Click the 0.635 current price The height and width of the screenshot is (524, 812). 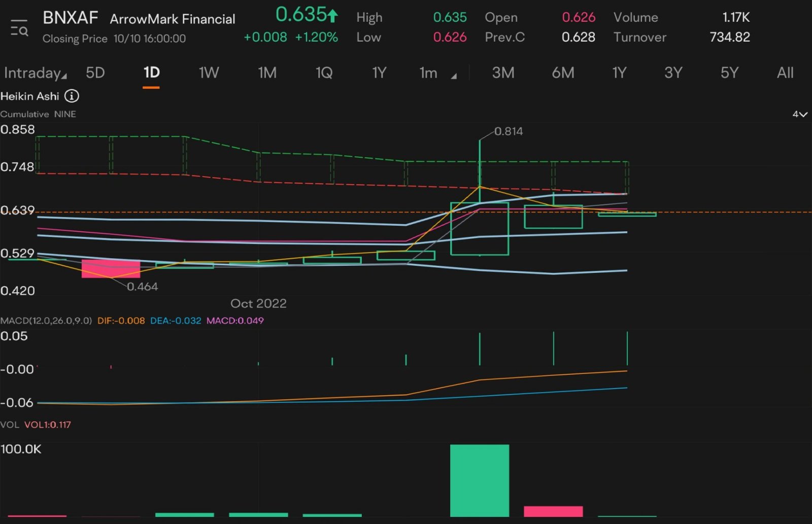tap(300, 15)
